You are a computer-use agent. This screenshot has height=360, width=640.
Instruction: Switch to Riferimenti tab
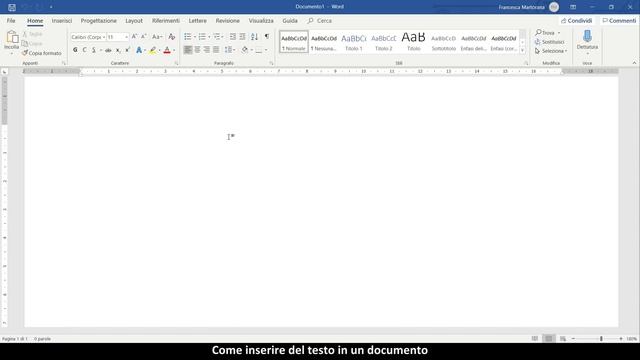point(166,20)
